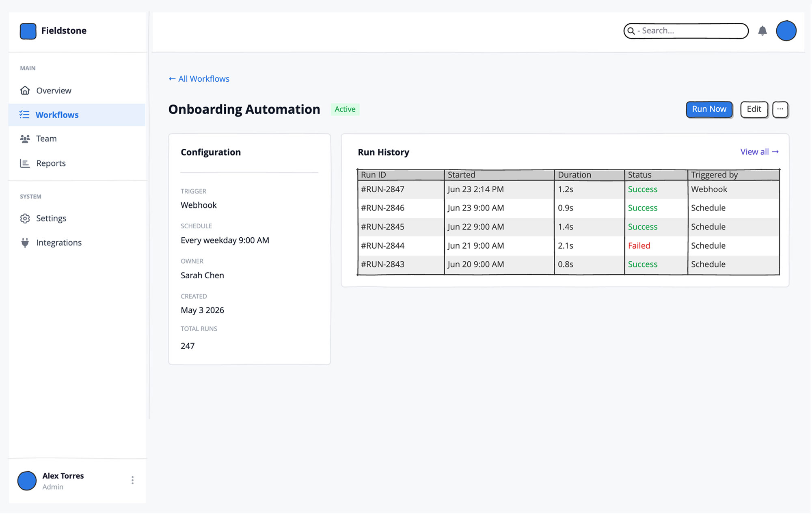Click the Fieldstone logo square

(28, 31)
